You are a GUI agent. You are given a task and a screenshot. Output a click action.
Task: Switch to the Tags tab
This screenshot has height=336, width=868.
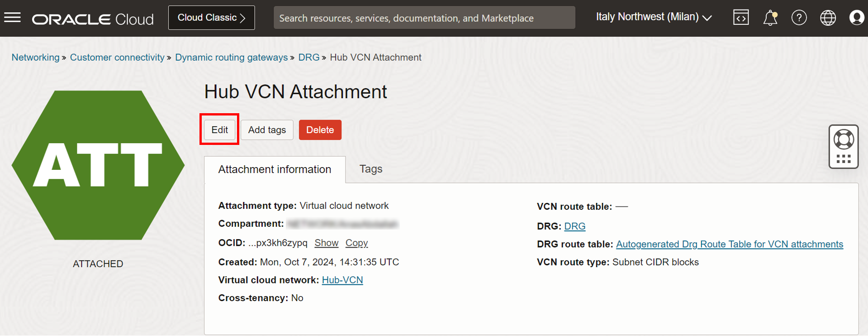point(371,169)
